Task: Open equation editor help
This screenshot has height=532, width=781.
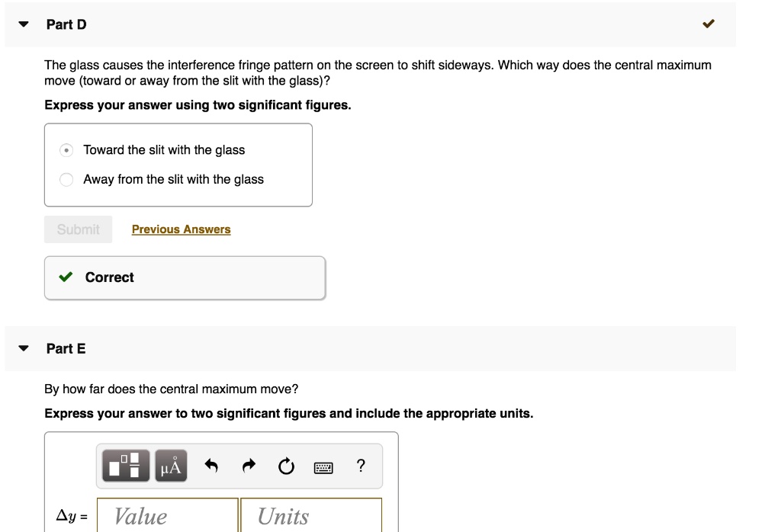Action: point(361,466)
